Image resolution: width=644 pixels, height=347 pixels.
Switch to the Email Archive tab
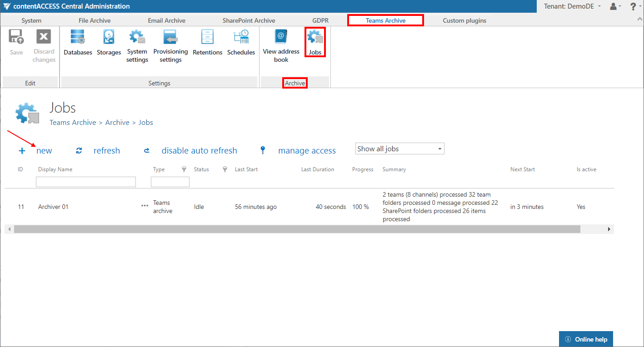tap(166, 20)
